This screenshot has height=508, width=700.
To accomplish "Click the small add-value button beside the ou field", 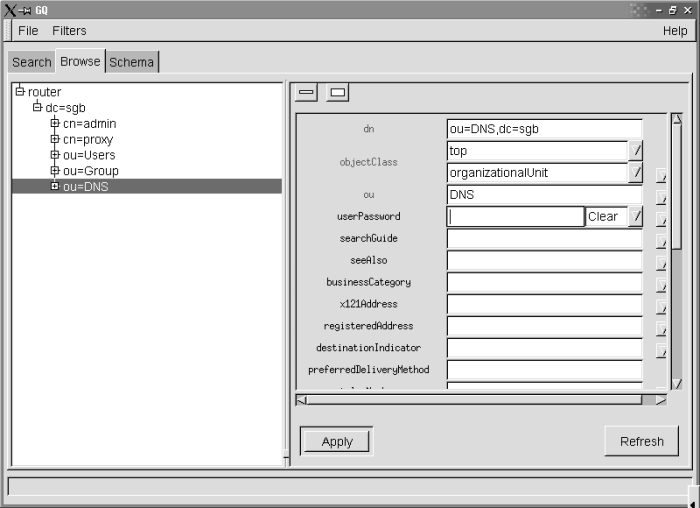I will coord(661,195).
